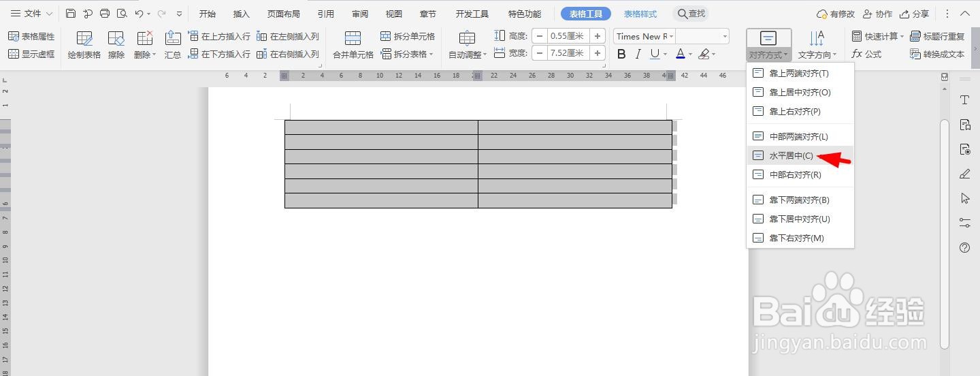Image resolution: width=980 pixels, height=376 pixels.
Task: Insert a row below with 在下方插入行
Action: click(x=219, y=54)
